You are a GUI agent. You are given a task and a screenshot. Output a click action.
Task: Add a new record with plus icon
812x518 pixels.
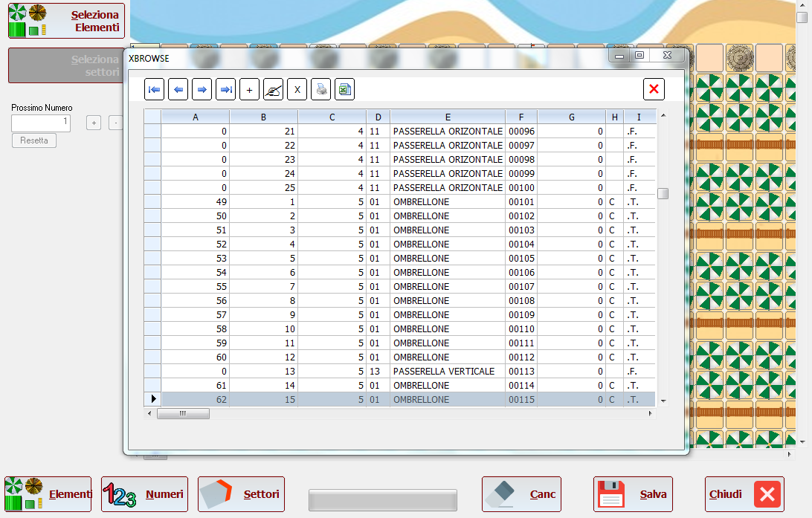250,89
